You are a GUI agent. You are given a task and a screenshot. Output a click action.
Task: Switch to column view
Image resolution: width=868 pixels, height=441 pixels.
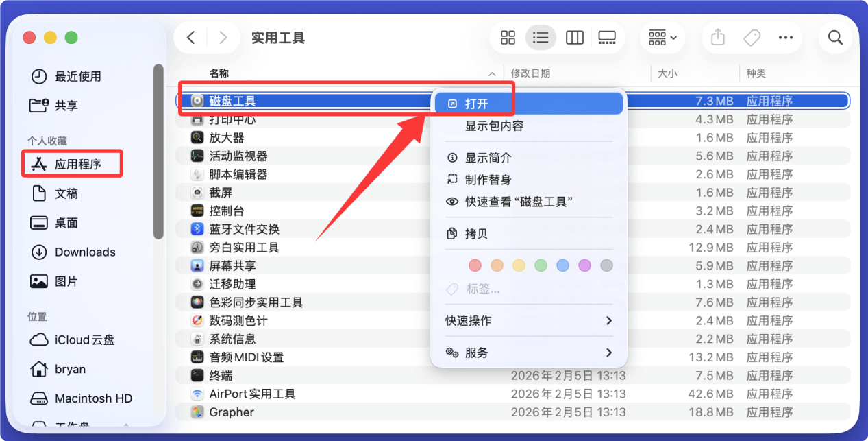click(574, 37)
